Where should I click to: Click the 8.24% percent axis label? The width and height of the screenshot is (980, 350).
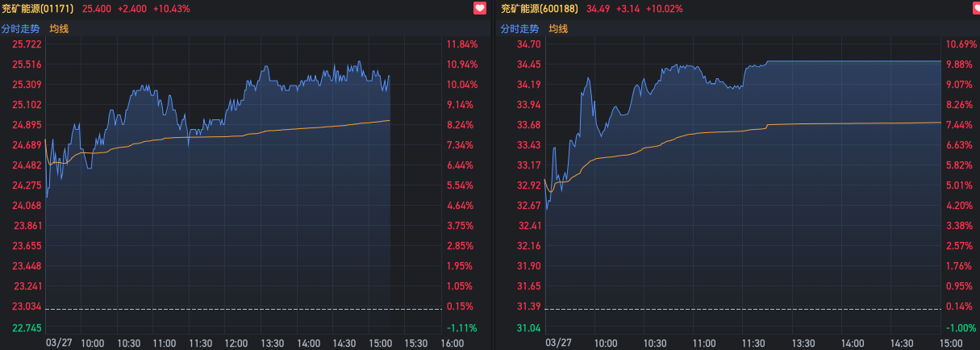(460, 125)
